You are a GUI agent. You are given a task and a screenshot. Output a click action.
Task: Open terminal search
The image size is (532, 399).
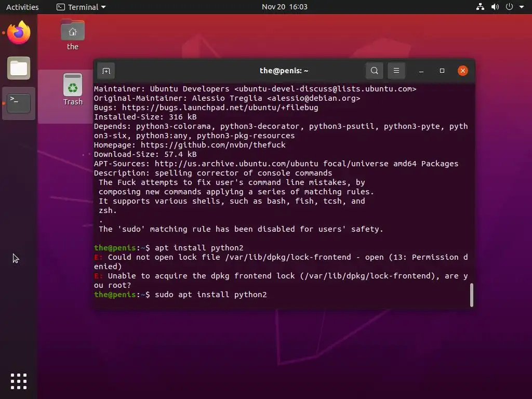374,71
